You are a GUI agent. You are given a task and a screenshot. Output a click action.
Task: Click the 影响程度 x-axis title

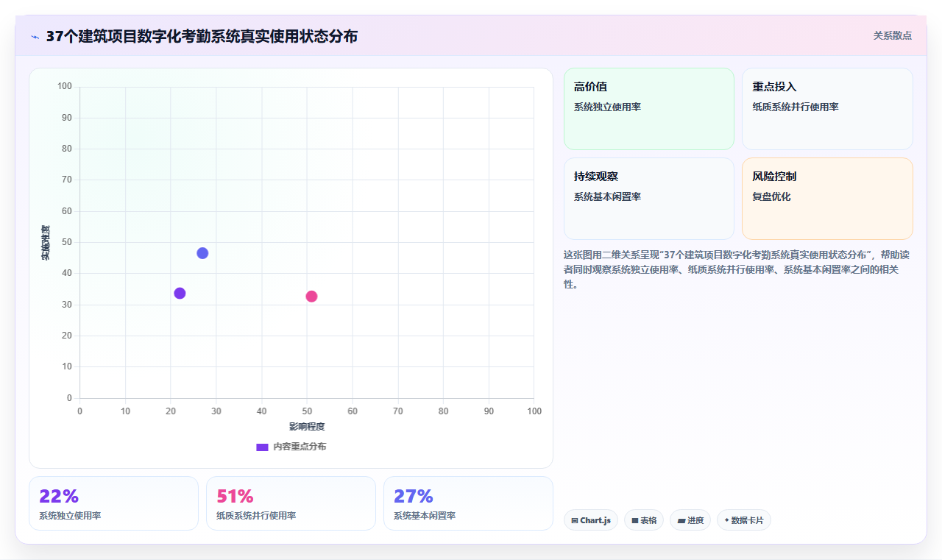pos(307,427)
